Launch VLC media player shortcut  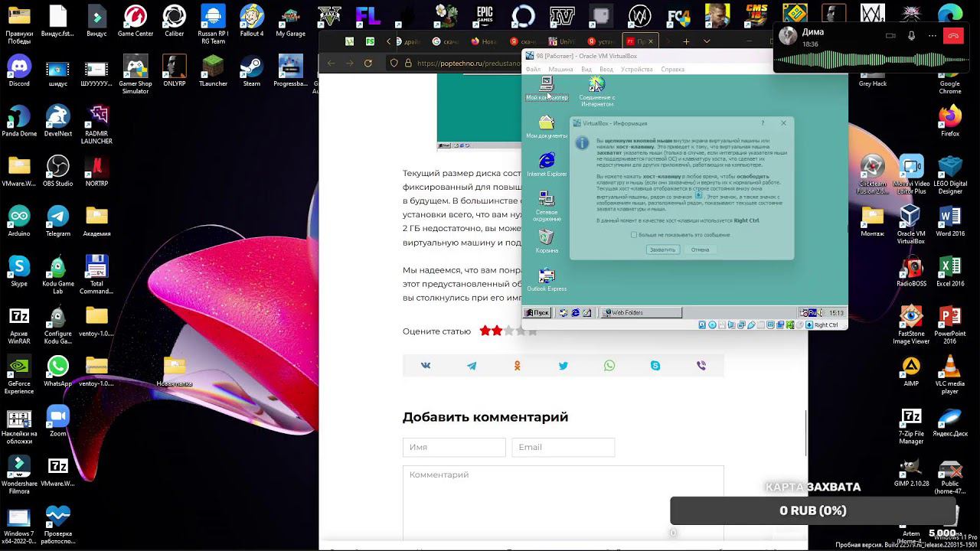click(x=950, y=376)
